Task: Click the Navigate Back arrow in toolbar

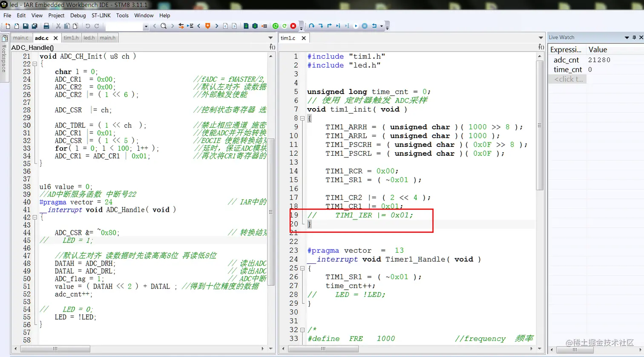Action: [x=225, y=26]
